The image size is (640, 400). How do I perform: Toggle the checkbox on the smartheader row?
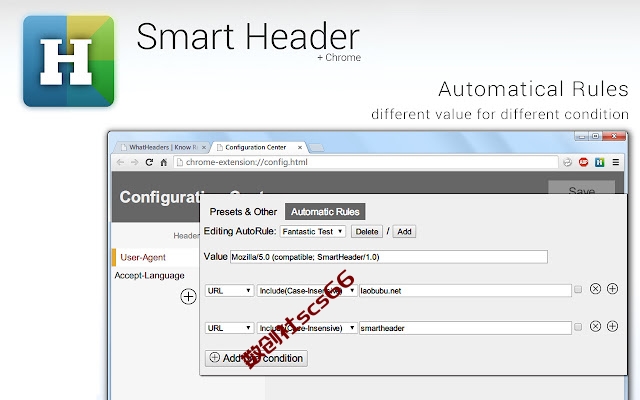click(x=578, y=327)
